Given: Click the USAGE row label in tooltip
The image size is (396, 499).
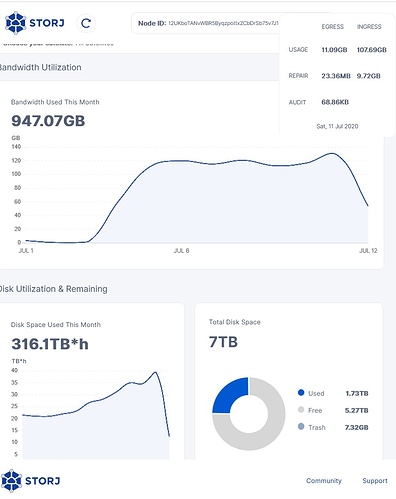Looking at the screenshot, I should [x=298, y=50].
